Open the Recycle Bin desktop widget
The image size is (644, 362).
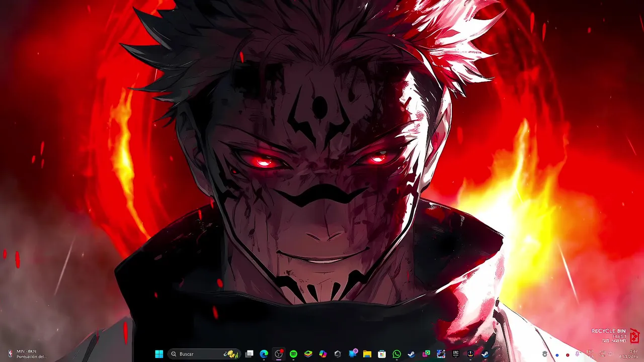point(615,336)
